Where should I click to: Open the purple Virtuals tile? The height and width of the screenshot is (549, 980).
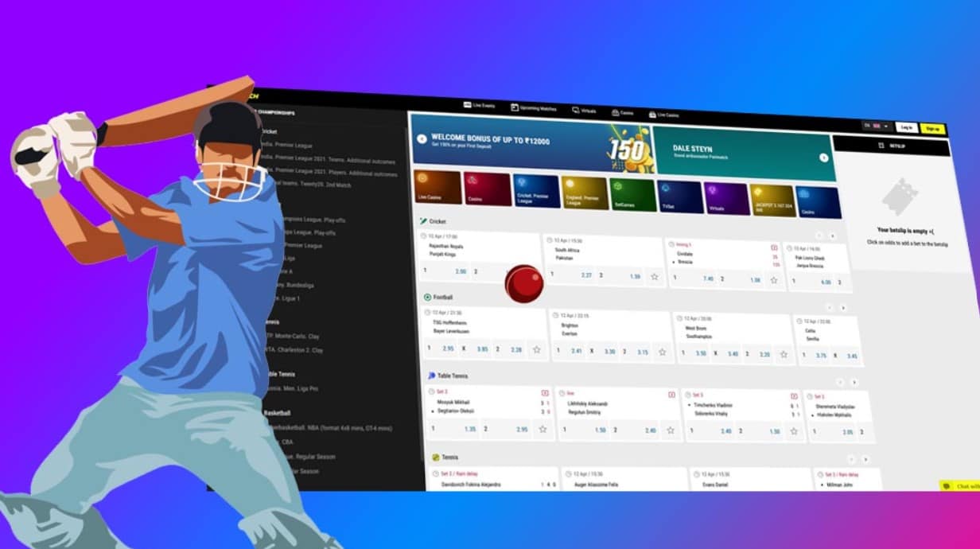pyautogui.click(x=726, y=200)
